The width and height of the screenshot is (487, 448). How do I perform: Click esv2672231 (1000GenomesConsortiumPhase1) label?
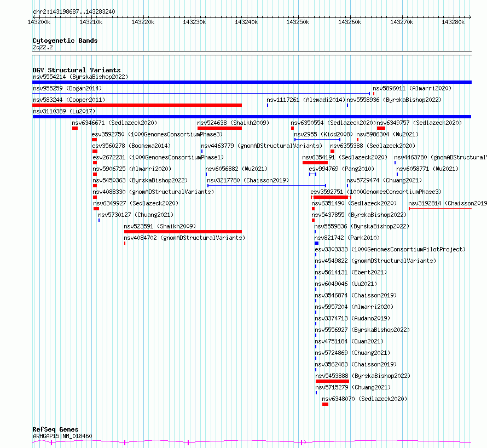(x=158, y=157)
